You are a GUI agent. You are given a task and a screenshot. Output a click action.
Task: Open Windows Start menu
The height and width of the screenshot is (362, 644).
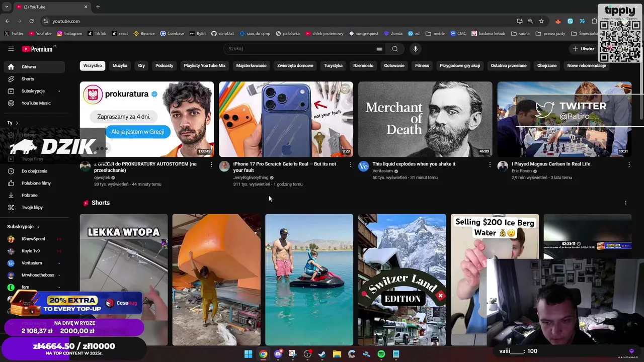point(248,354)
